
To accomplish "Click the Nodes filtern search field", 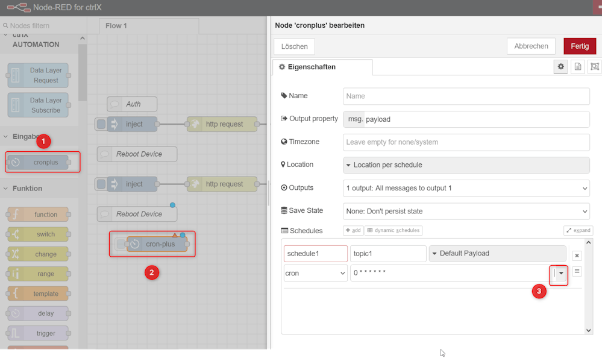I will [x=43, y=26].
